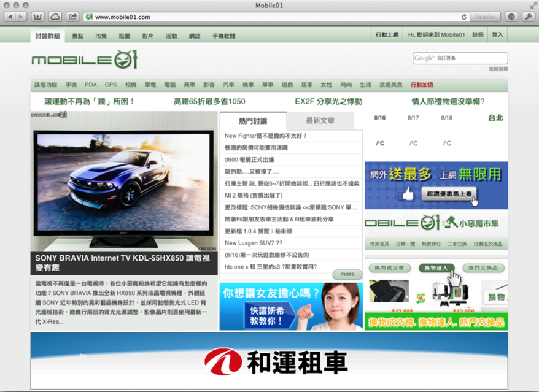Screen dimensions: 539x392
Task: Open 影片 in the top navigation
Action: click(x=148, y=36)
